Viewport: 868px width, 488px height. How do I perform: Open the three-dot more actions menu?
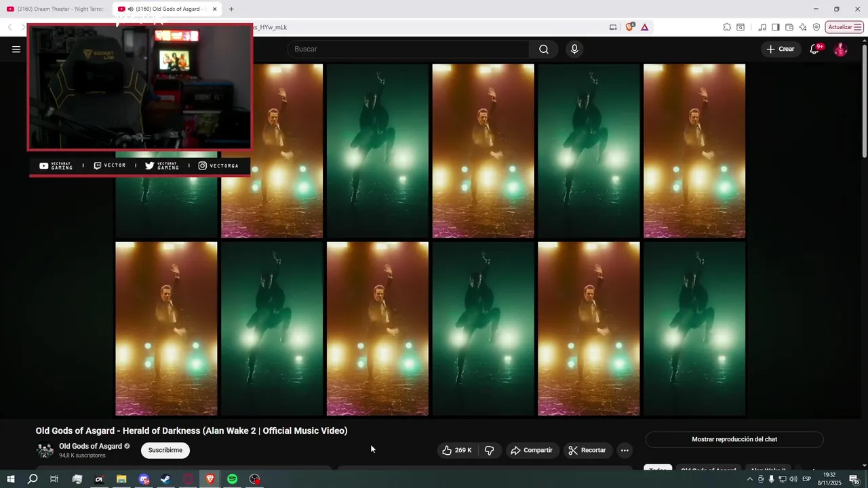pos(625,450)
